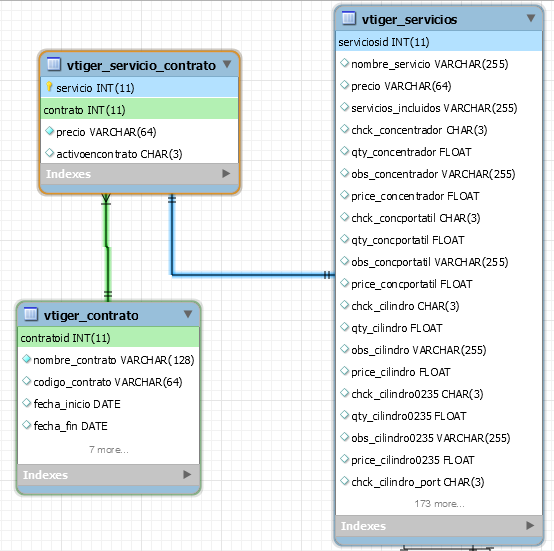Viewport: 554px width, 551px height.
Task: Collapse the vtiger_servicio_contrato table via header arrow
Action: coord(227,64)
